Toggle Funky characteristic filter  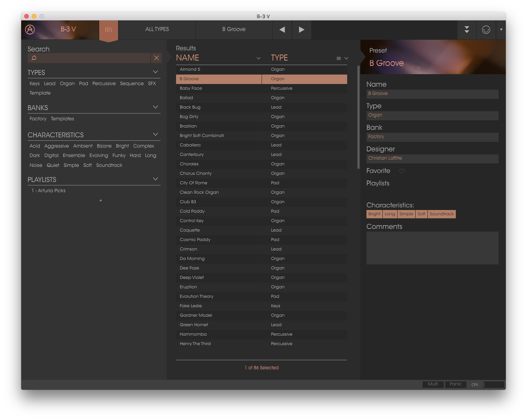(x=119, y=156)
